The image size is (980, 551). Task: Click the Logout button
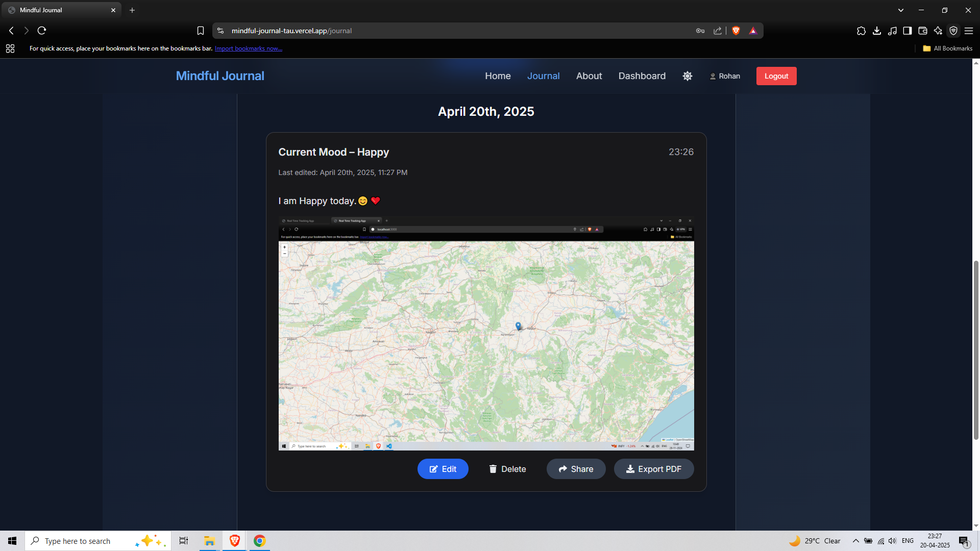pos(776,76)
